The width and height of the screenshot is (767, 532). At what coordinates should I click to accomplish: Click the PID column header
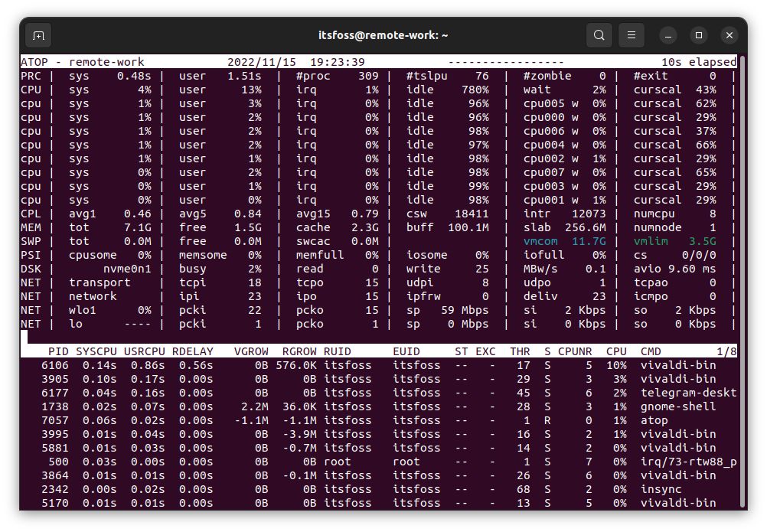click(58, 351)
